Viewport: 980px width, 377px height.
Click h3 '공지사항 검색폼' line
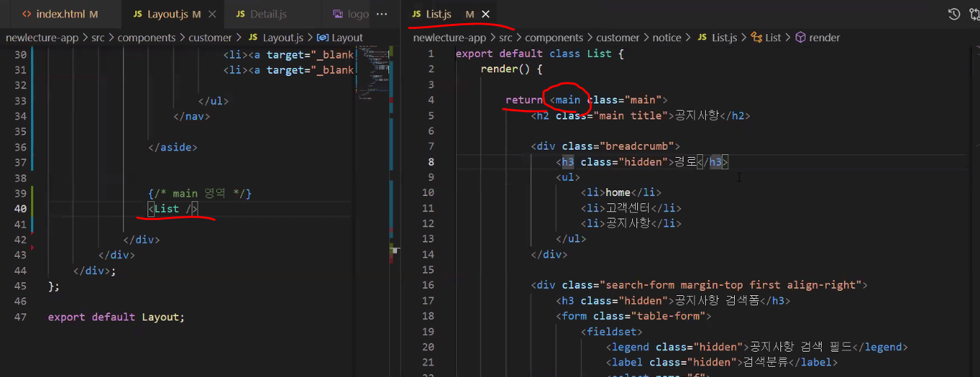point(673,300)
